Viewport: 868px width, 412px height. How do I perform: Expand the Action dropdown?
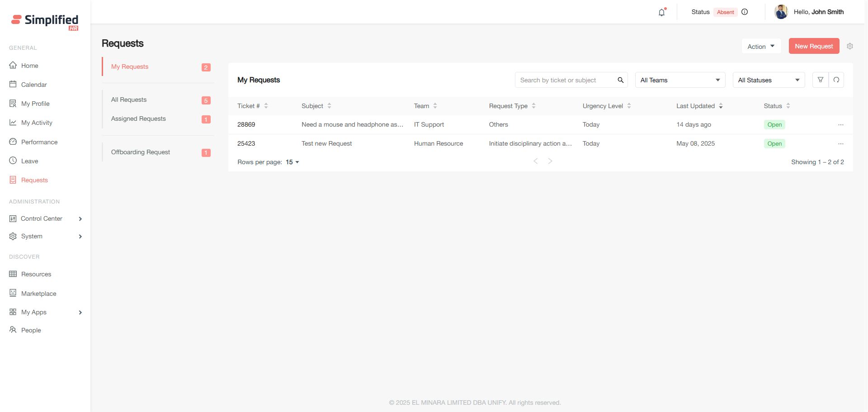click(761, 46)
